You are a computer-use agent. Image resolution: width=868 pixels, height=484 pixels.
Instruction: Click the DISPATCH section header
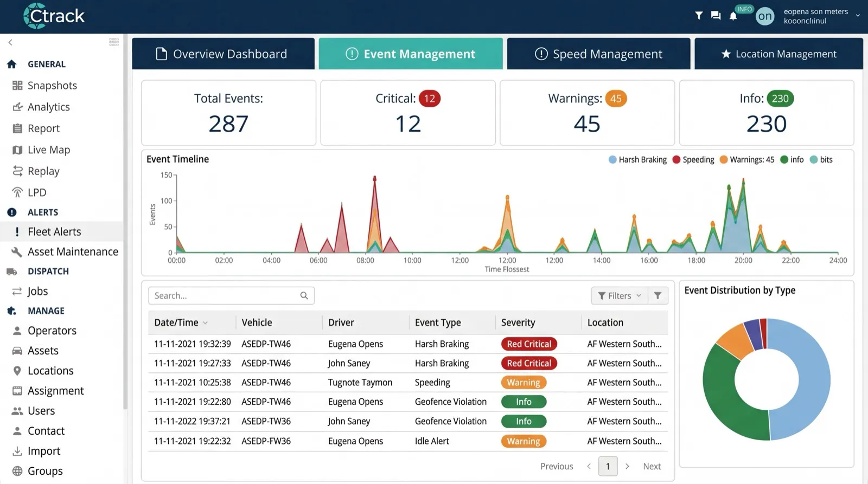click(48, 271)
